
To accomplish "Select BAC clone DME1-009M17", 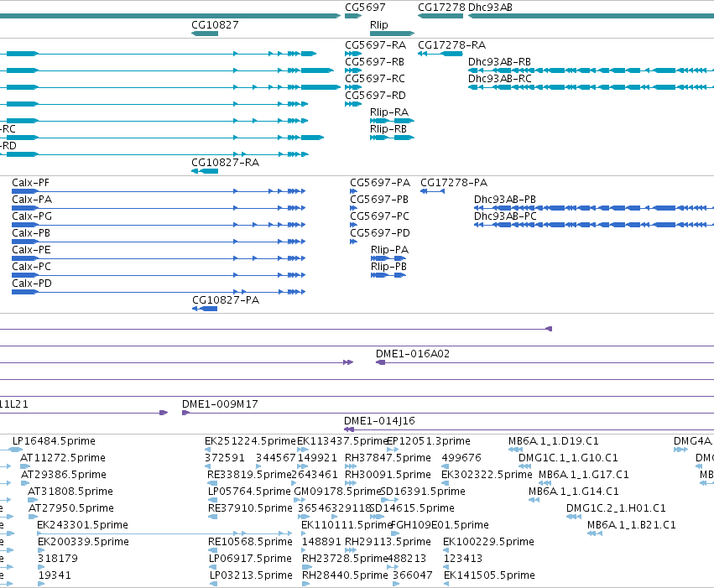I will point(220,404).
